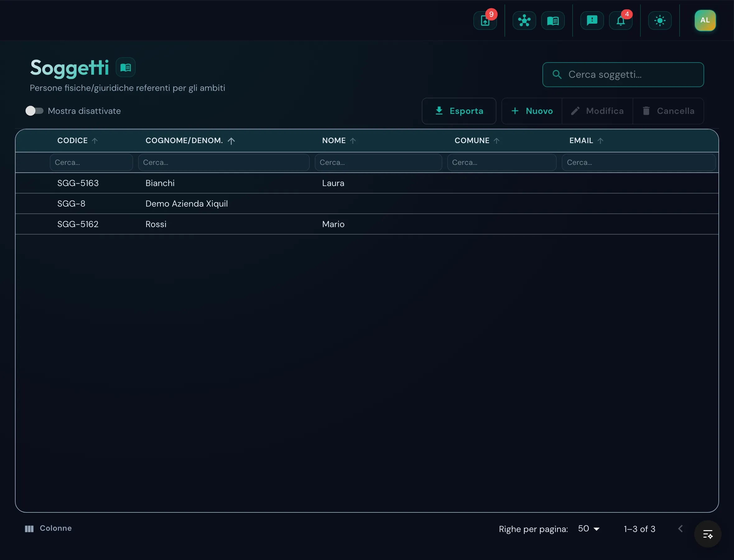Open the feedback chat bubble icon

(x=592, y=21)
